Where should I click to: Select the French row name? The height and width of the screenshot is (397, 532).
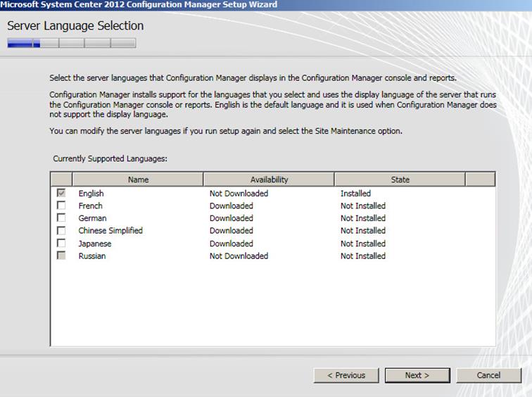pyautogui.click(x=90, y=206)
